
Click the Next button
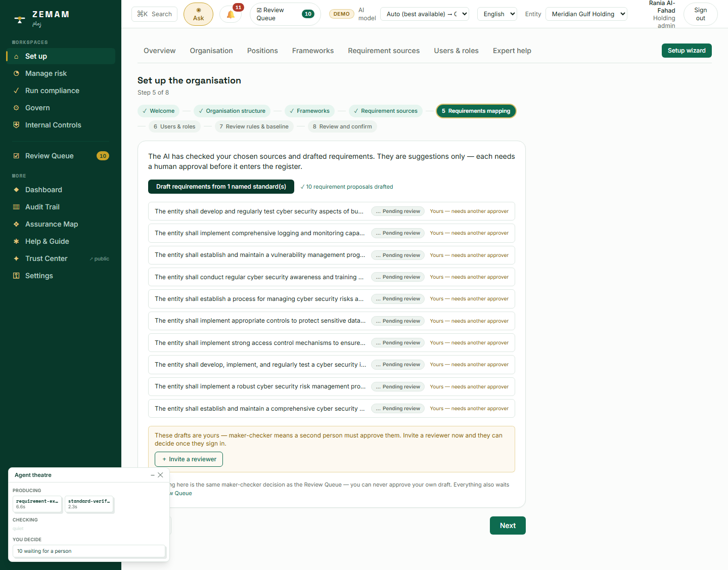[508, 525]
